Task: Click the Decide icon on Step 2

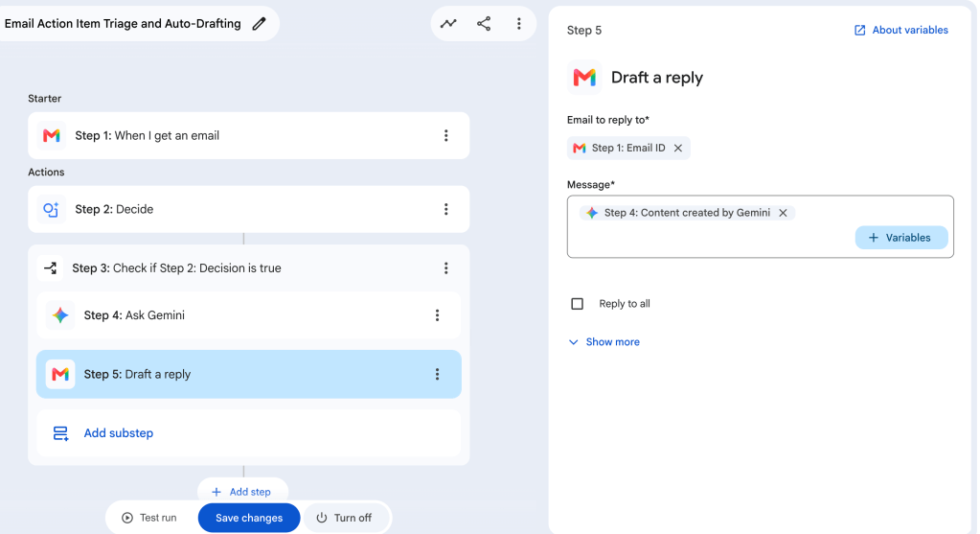Action: pos(51,209)
